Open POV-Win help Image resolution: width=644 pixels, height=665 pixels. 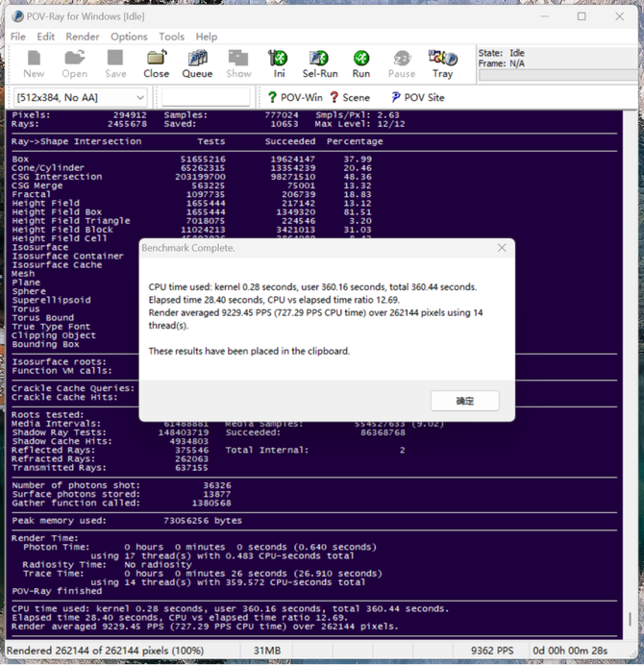(x=295, y=98)
